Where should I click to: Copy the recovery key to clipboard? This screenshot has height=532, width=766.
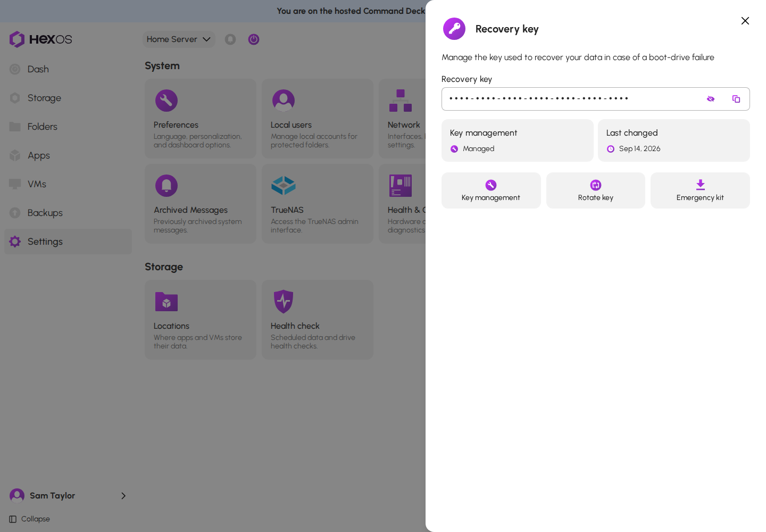(736, 99)
